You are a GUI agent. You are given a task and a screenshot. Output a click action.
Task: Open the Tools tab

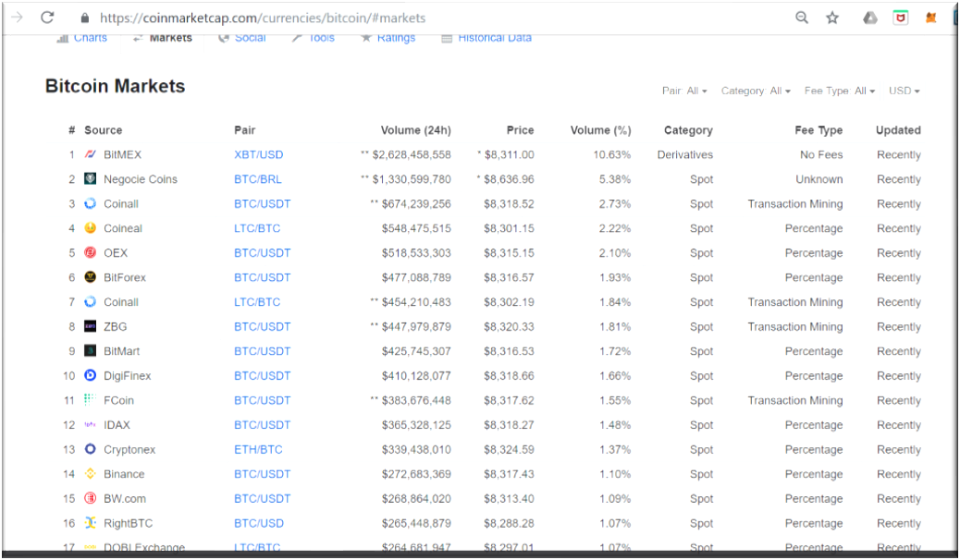314,38
